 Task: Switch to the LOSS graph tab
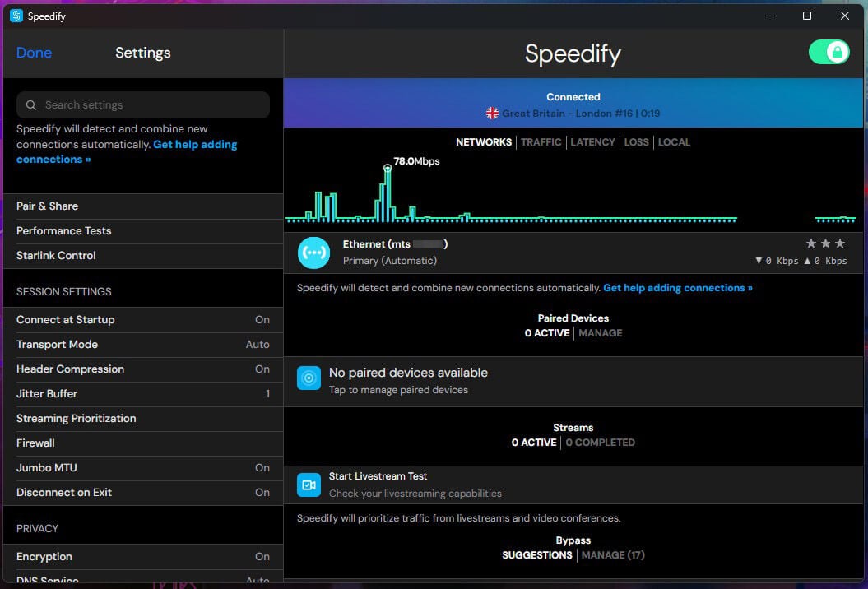click(x=636, y=142)
